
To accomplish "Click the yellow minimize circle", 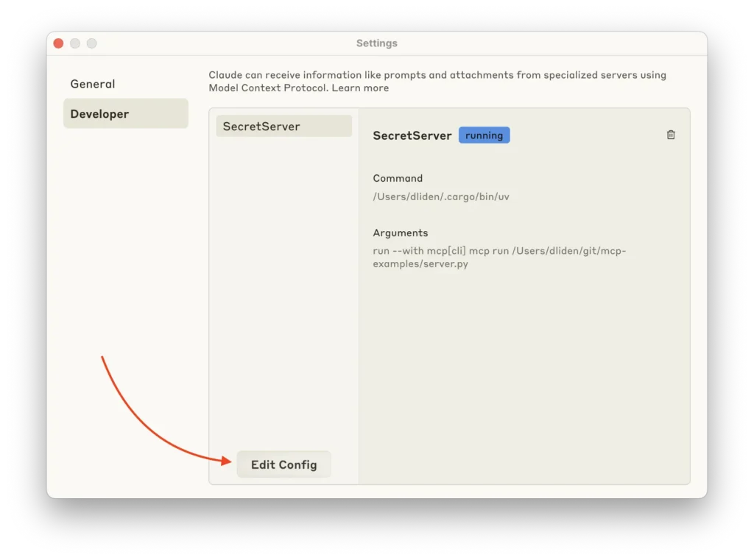I will (74, 43).
